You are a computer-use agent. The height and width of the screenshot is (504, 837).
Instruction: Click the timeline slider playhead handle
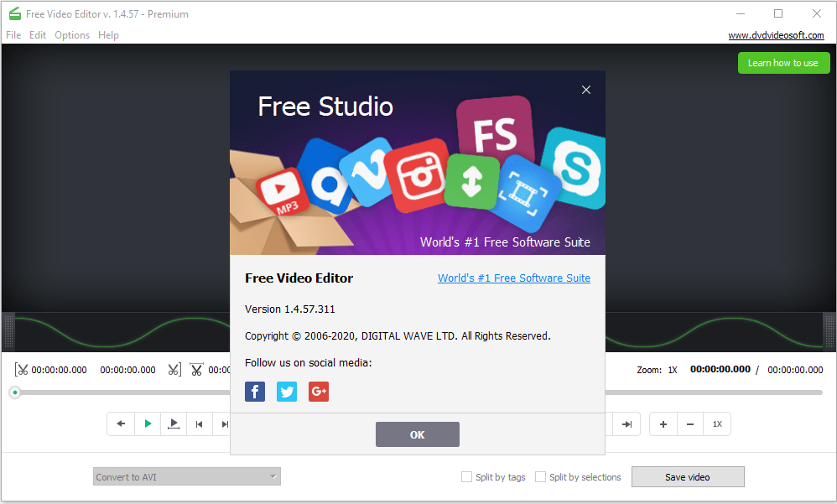[x=15, y=392]
